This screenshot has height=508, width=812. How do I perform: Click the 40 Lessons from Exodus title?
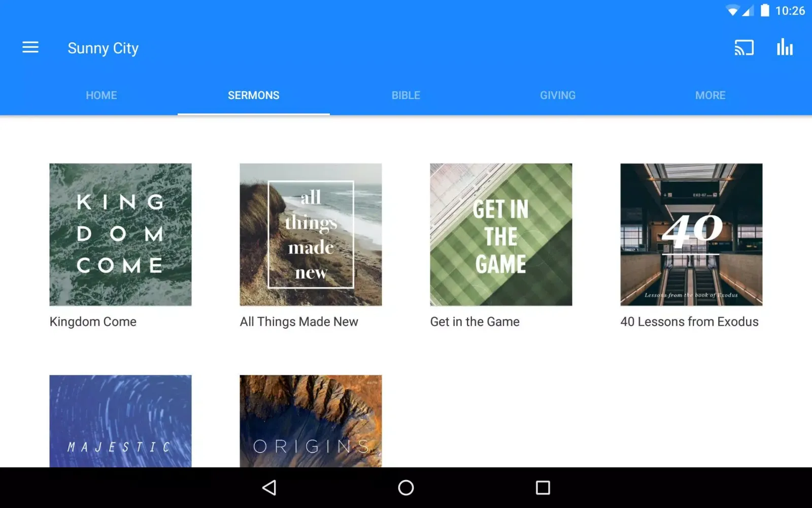689,322
